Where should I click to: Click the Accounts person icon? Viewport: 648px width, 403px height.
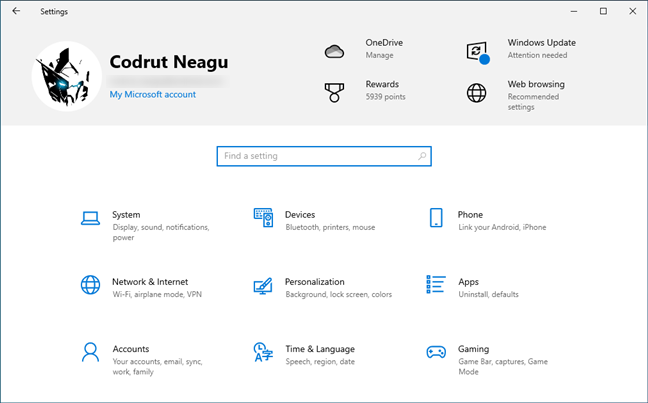coord(90,352)
